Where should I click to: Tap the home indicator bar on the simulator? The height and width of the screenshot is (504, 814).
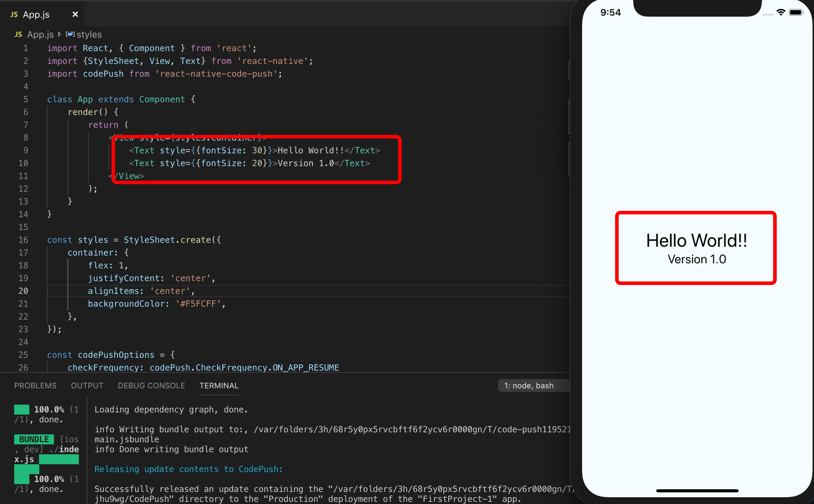click(x=697, y=491)
